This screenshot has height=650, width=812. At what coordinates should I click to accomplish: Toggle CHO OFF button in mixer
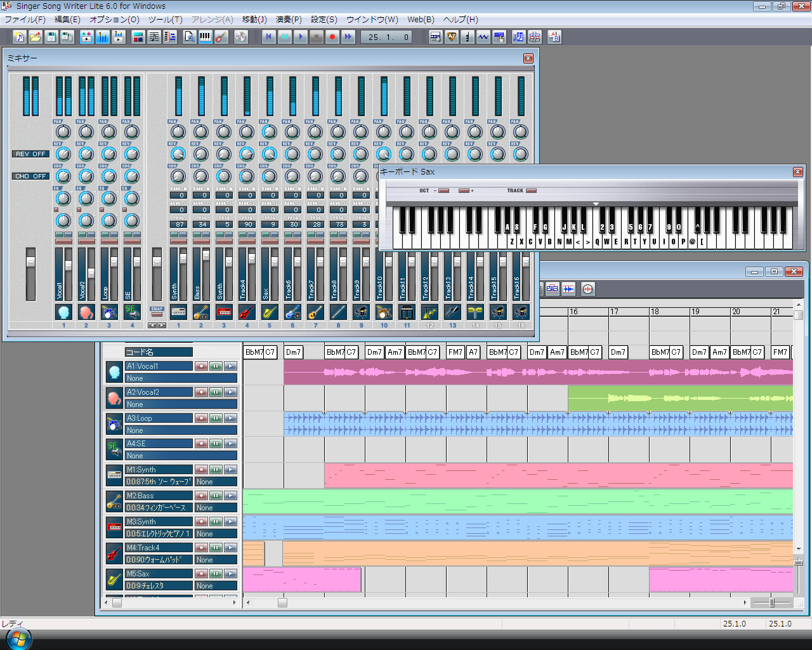click(30, 176)
